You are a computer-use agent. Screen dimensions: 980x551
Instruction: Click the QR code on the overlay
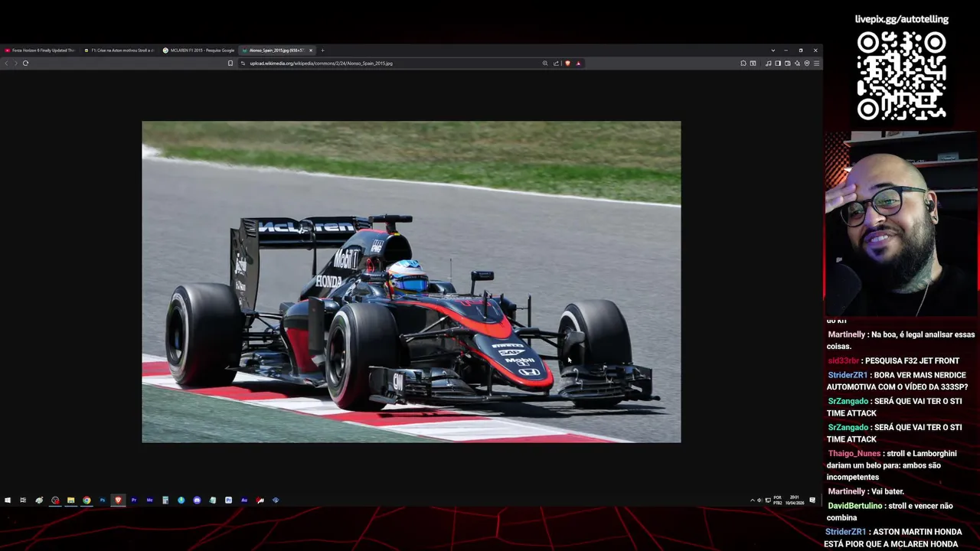(x=902, y=76)
